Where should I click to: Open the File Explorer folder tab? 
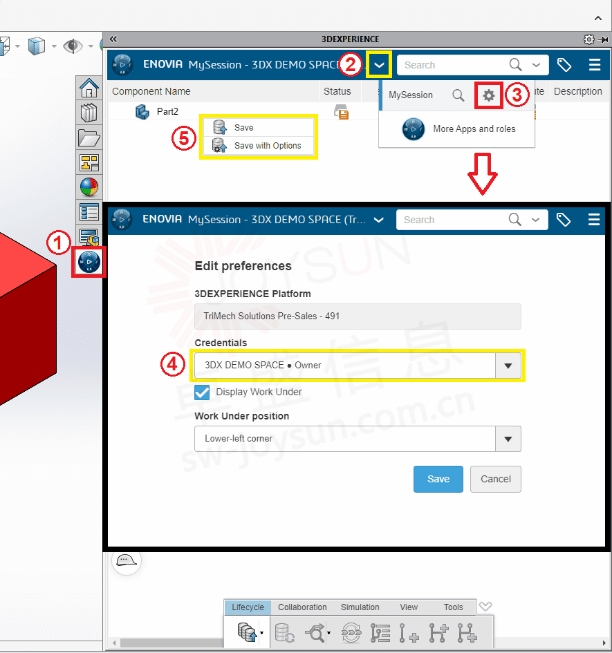89,138
